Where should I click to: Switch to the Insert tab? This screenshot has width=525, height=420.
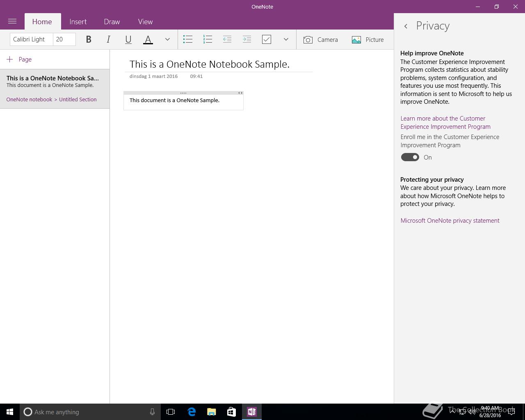coord(78,22)
